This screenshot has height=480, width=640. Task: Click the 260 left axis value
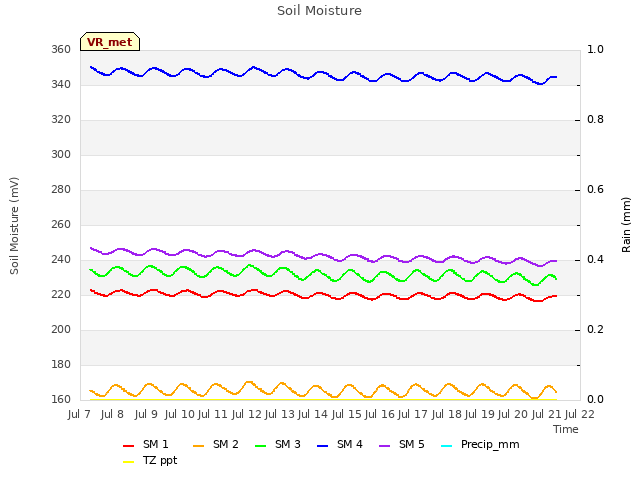pyautogui.click(x=61, y=225)
